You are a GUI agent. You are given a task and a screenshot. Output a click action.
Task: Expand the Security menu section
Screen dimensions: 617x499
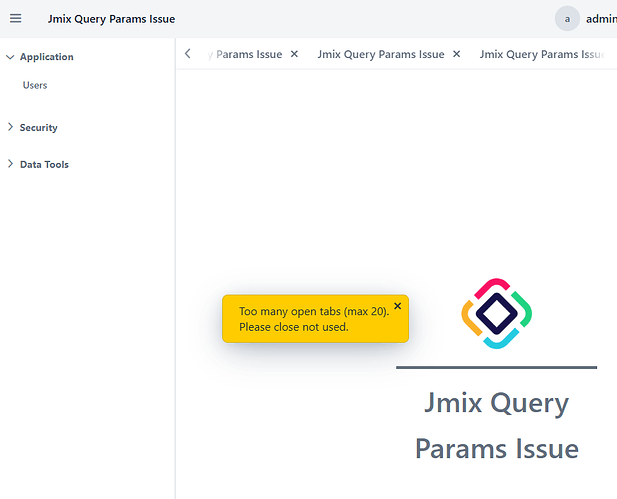10,127
